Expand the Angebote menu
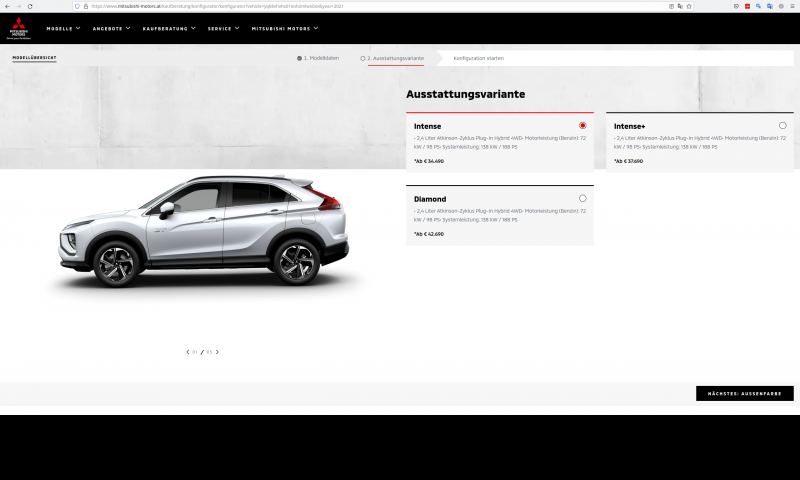 pyautogui.click(x=111, y=29)
